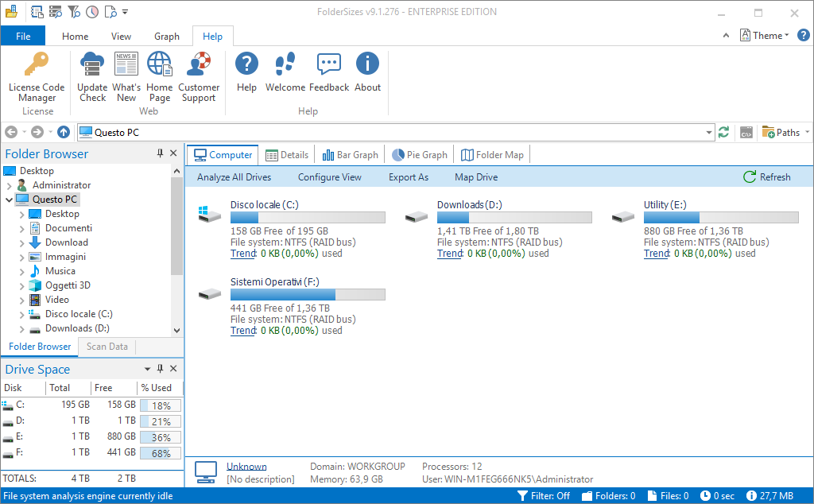Expand the Video tree node
This screenshot has height=504, width=814.
coord(21,300)
